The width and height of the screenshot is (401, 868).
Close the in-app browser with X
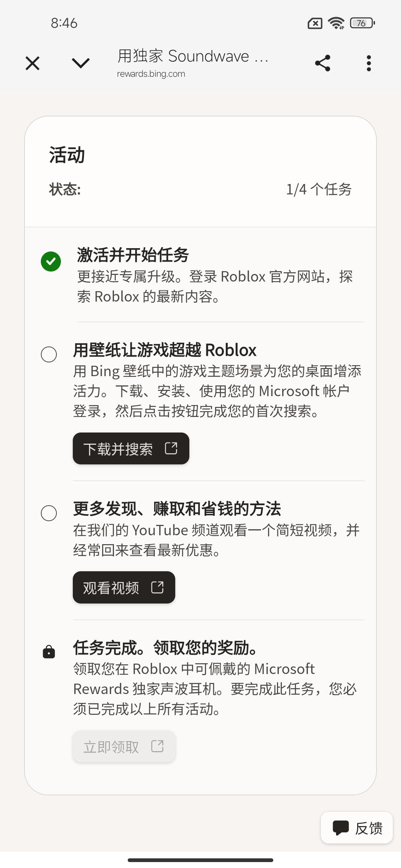33,63
